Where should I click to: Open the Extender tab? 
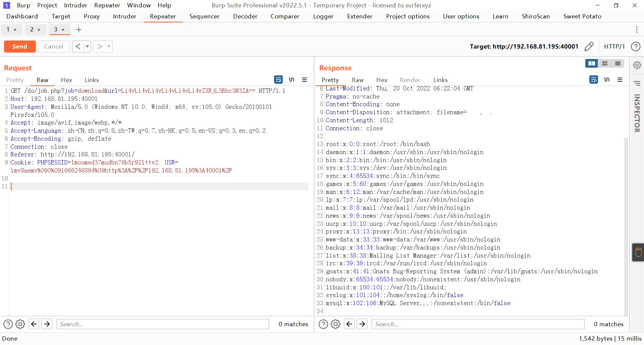tap(360, 16)
